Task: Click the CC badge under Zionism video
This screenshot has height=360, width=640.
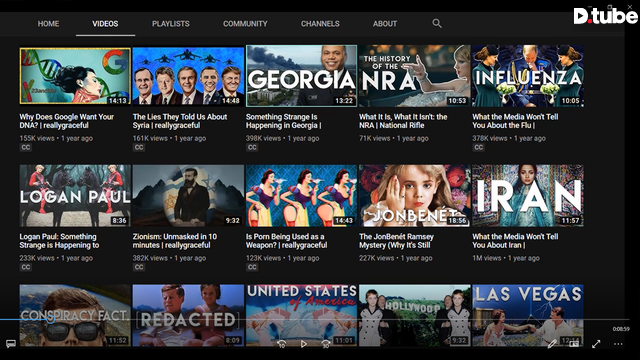Action: click(x=139, y=267)
